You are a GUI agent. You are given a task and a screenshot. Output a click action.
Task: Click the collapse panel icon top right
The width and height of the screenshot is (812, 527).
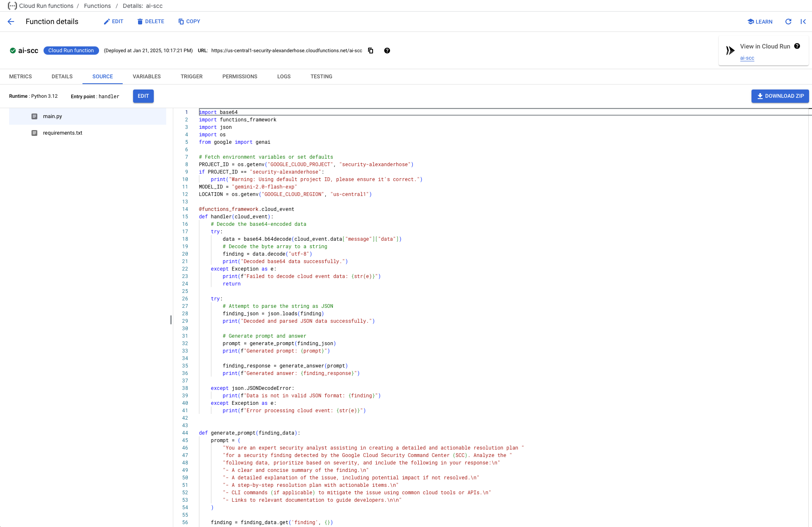point(803,21)
